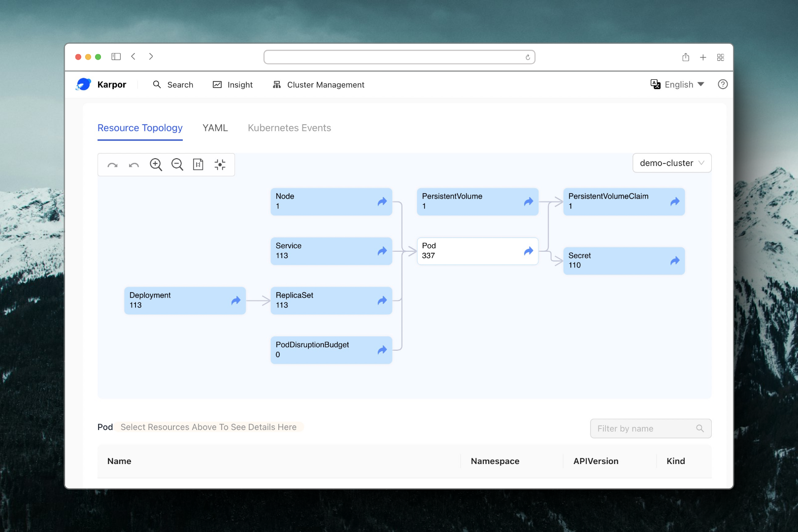Open the Kubernetes Events tab
The width and height of the screenshot is (798, 532).
click(x=289, y=128)
